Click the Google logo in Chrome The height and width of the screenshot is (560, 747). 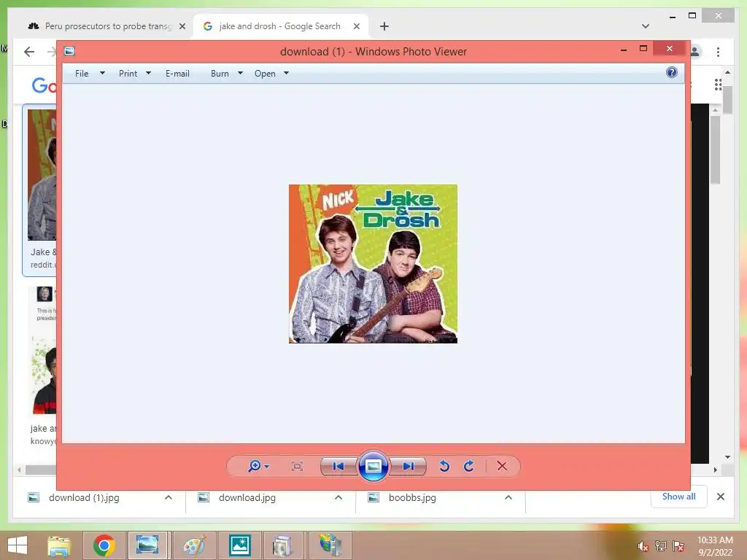point(44,86)
